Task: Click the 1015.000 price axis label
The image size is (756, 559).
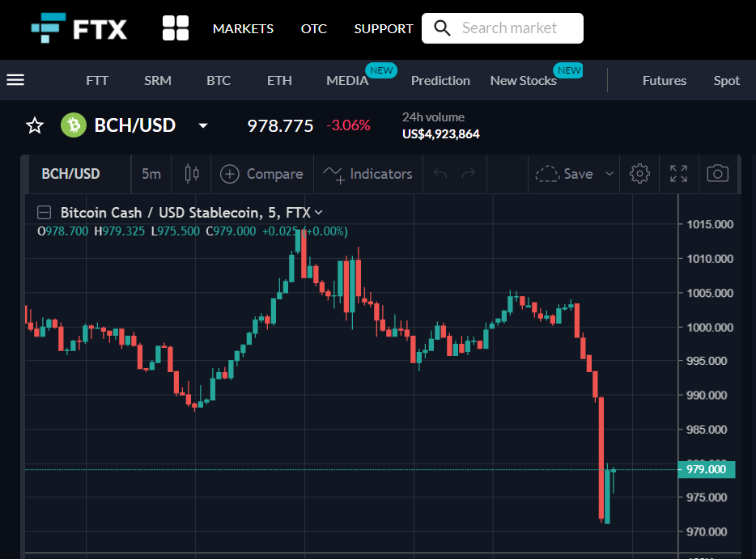Action: (710, 224)
